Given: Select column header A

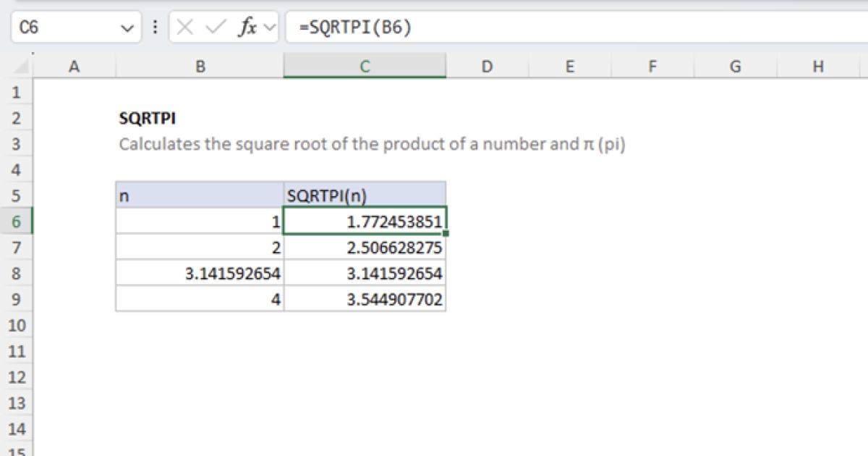Looking at the screenshot, I should [x=74, y=66].
